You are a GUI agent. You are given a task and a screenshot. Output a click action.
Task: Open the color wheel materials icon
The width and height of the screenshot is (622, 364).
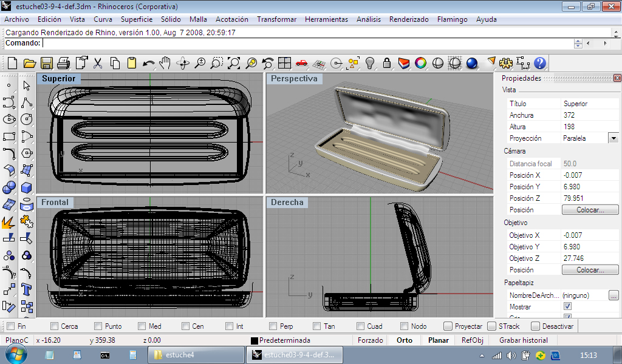pyautogui.click(x=420, y=63)
